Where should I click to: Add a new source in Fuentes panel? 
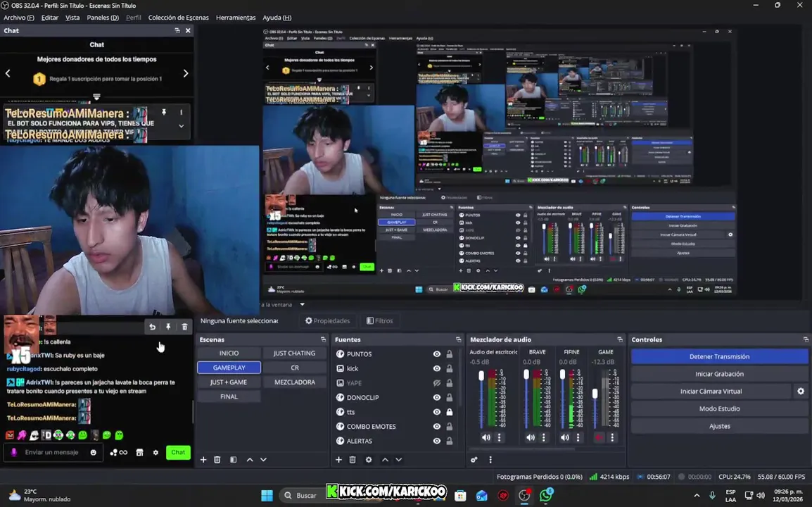tap(338, 460)
